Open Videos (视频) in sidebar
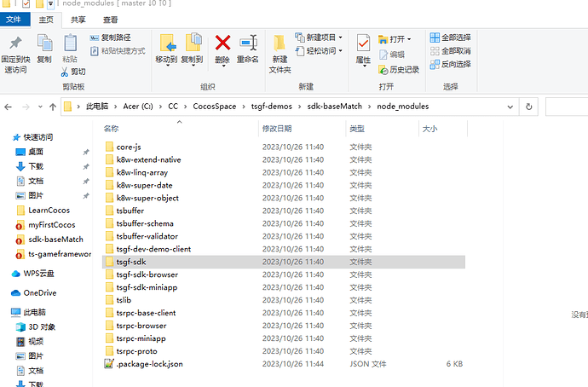This screenshot has width=588, height=387. click(x=36, y=341)
